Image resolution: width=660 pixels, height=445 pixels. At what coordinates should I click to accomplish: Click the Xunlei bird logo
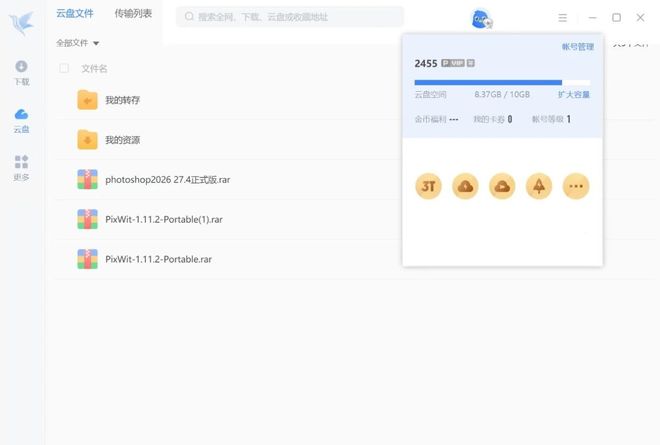tap(21, 23)
